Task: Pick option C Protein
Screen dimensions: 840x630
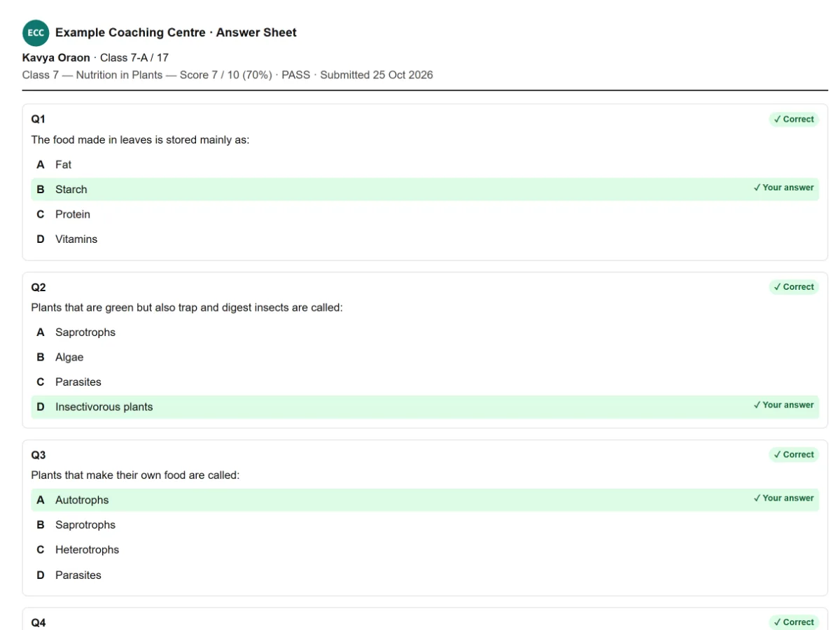Action: tap(425, 214)
